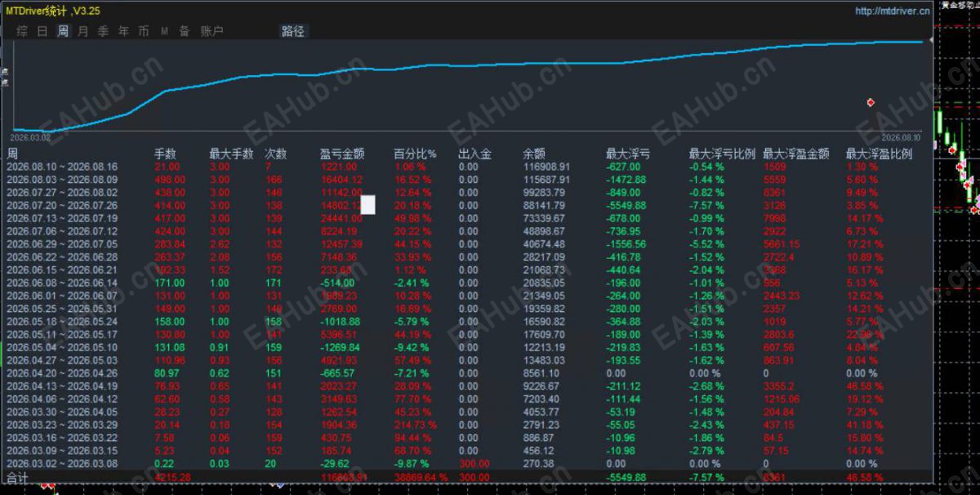The width and height of the screenshot is (980, 495).
Task: Click the chart start date 2026.03.02
Action: point(30,137)
